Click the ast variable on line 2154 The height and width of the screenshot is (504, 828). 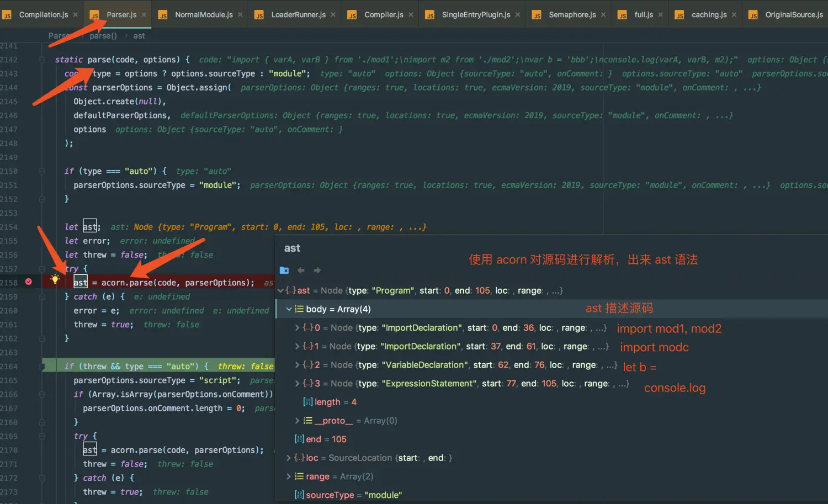pyautogui.click(x=89, y=227)
